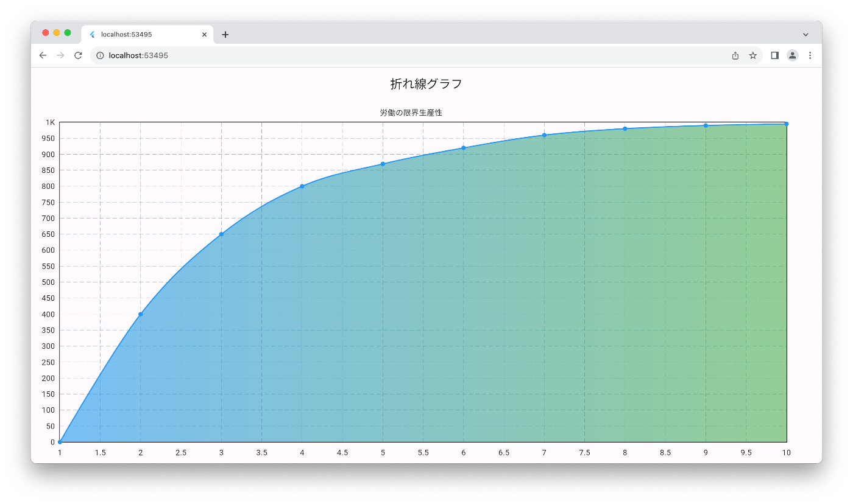Click the x-axis label 5.5
This screenshot has width=853, height=504.
click(x=423, y=453)
